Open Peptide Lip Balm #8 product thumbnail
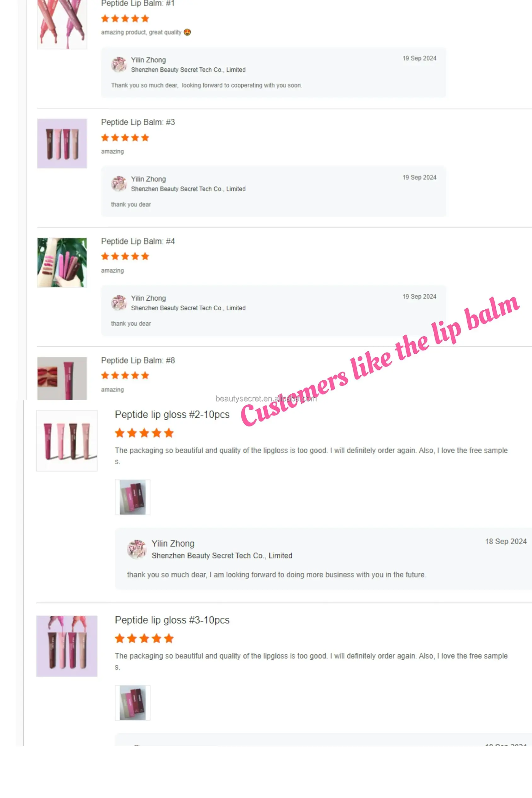Image resolution: width=532 pixels, height=798 pixels. (62, 378)
